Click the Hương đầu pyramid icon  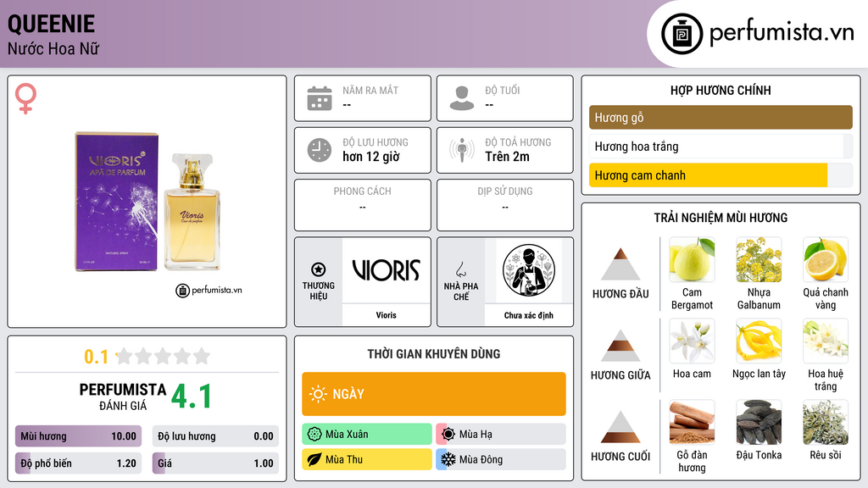[620, 264]
